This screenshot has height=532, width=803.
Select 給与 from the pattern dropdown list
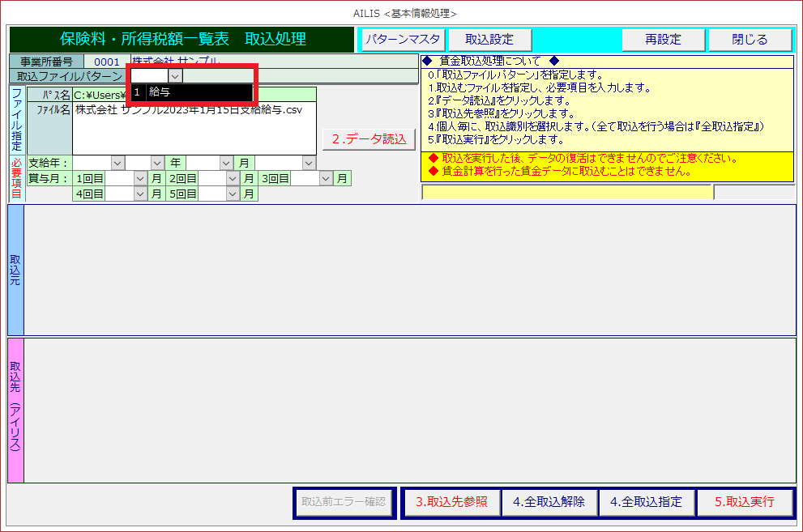(x=193, y=92)
